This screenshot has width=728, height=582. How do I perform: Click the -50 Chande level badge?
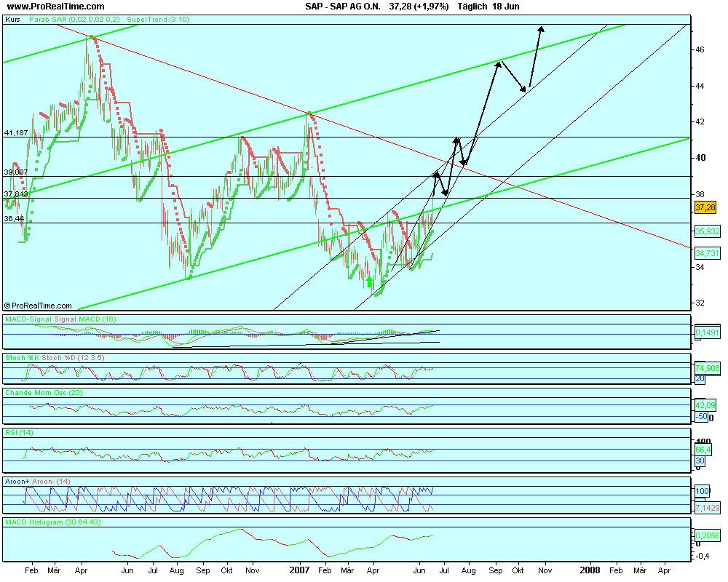click(x=702, y=417)
